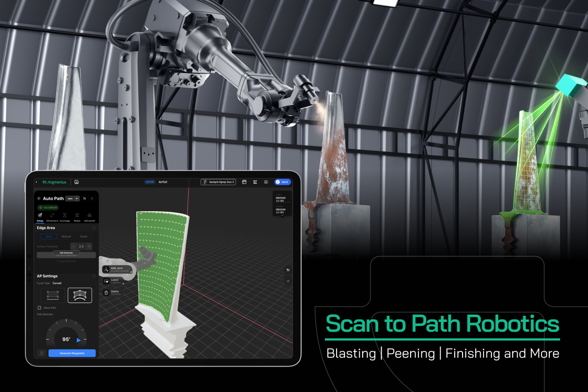Click the Generate Waypoints button
The width and height of the screenshot is (588, 392).
(73, 353)
